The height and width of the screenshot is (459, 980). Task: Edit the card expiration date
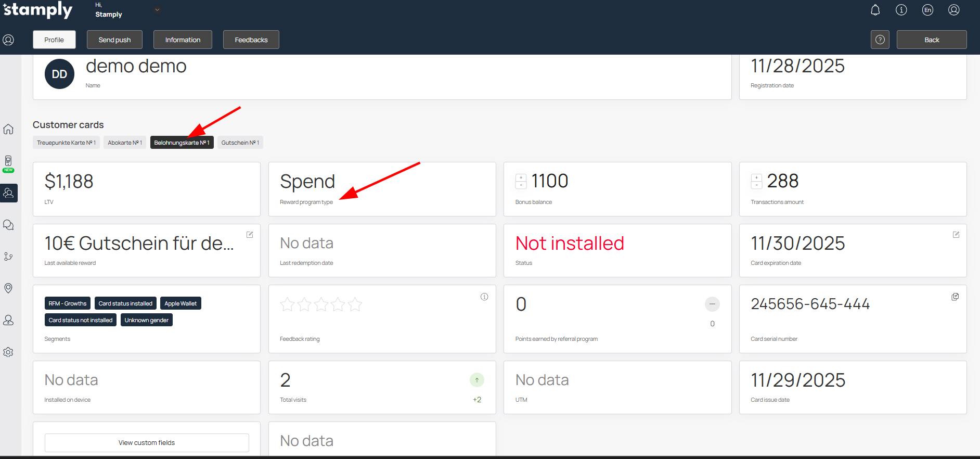click(x=956, y=235)
